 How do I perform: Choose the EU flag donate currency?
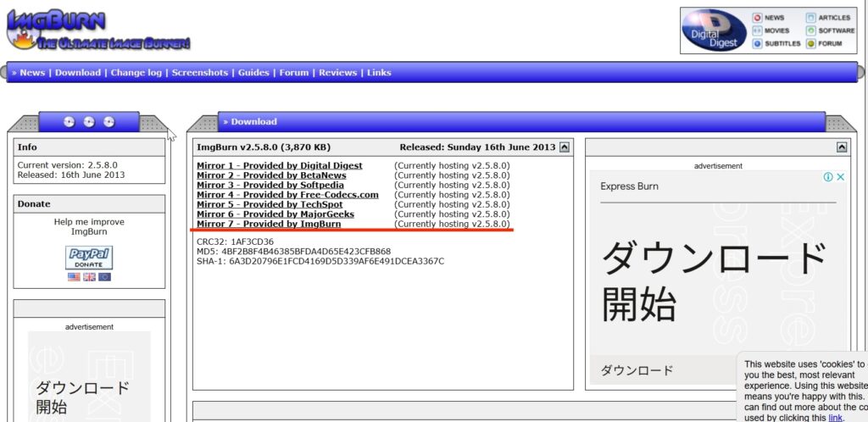[104, 277]
